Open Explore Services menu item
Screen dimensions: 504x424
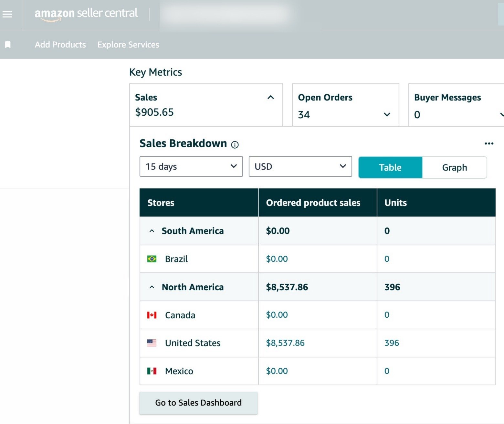[x=128, y=45]
